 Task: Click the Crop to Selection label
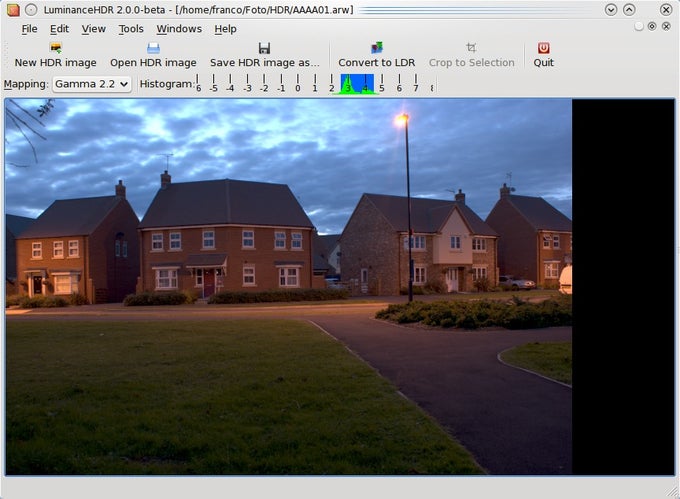[x=471, y=63]
